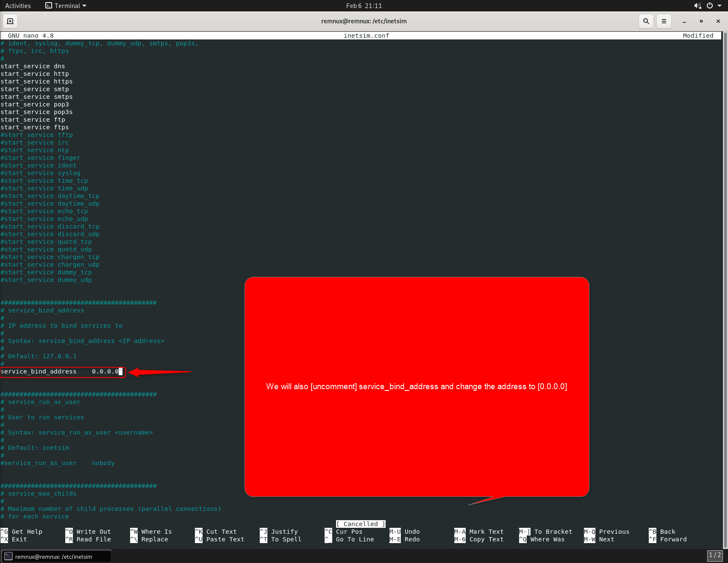
Task: Click the search icon in the terminal header bar
Action: [646, 21]
